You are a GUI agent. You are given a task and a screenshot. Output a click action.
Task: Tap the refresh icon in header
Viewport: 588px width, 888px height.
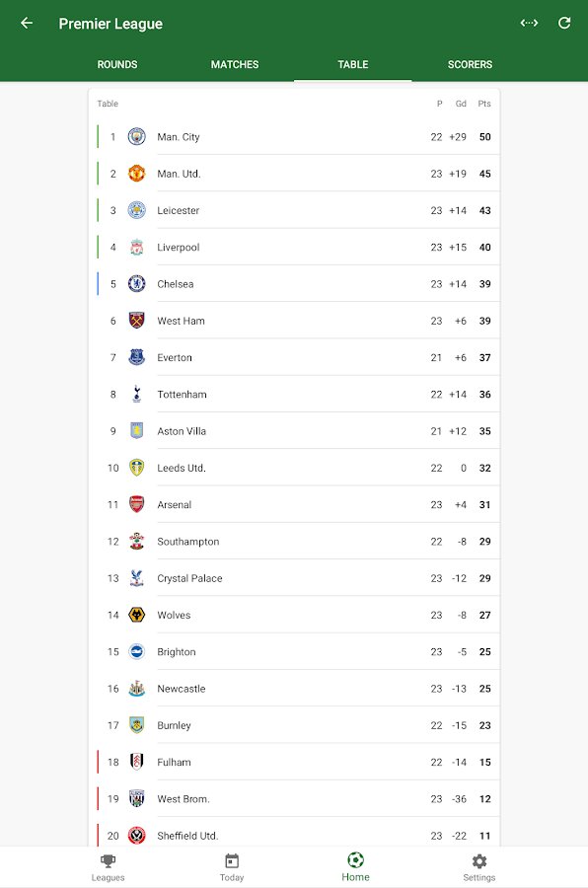pos(564,24)
